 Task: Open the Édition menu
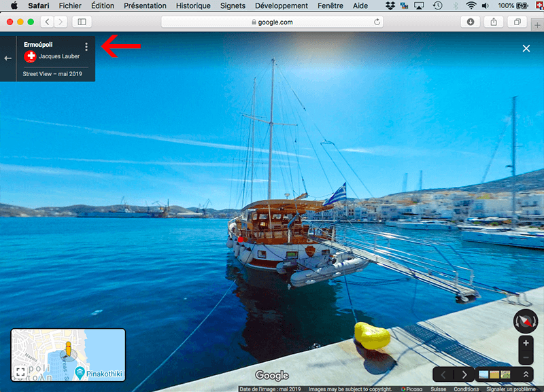pyautogui.click(x=103, y=5)
